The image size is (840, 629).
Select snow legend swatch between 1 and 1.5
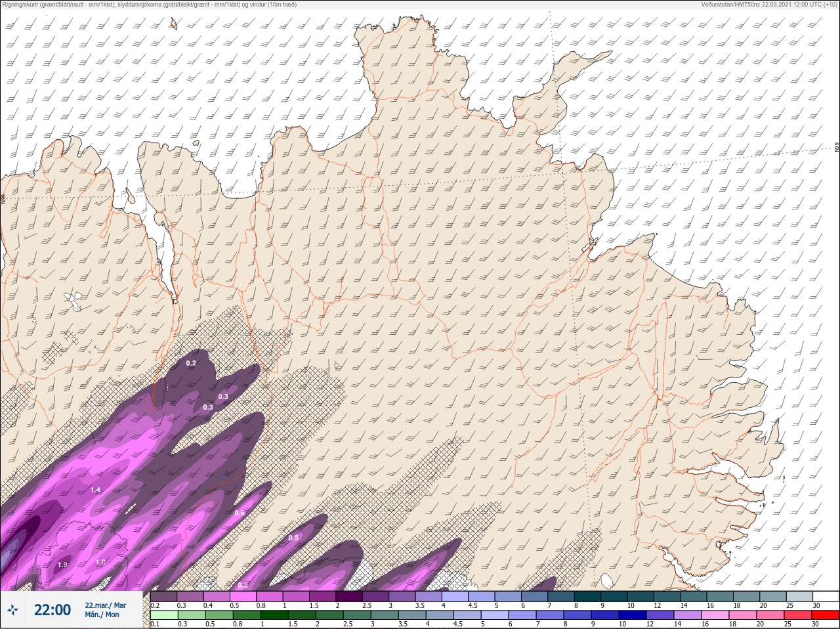pyautogui.click(x=296, y=596)
